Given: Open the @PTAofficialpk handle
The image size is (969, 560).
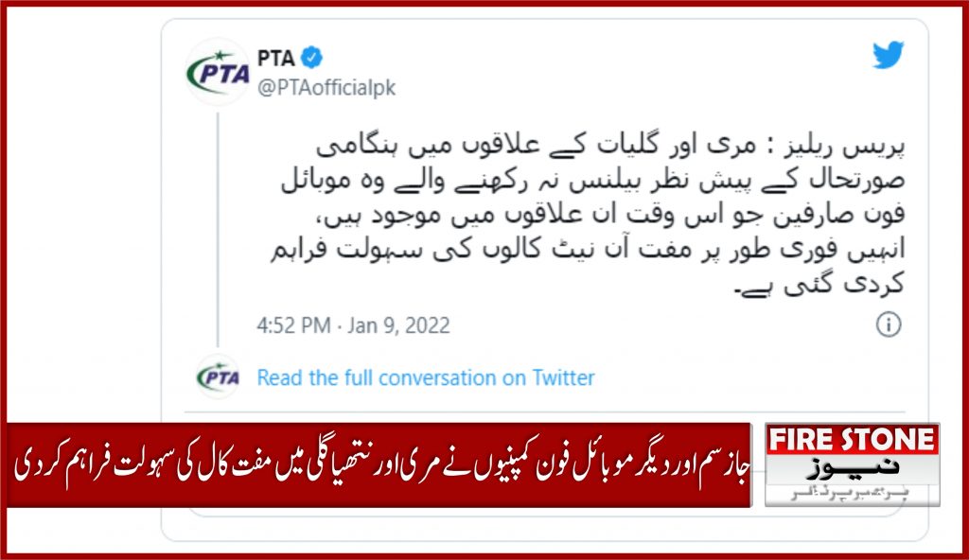Looking at the screenshot, I should 326,88.
